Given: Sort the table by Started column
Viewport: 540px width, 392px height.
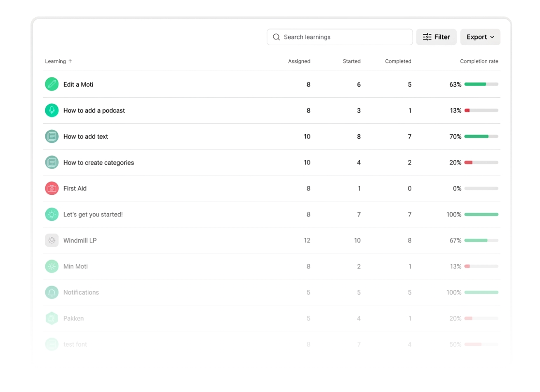Looking at the screenshot, I should tap(352, 61).
